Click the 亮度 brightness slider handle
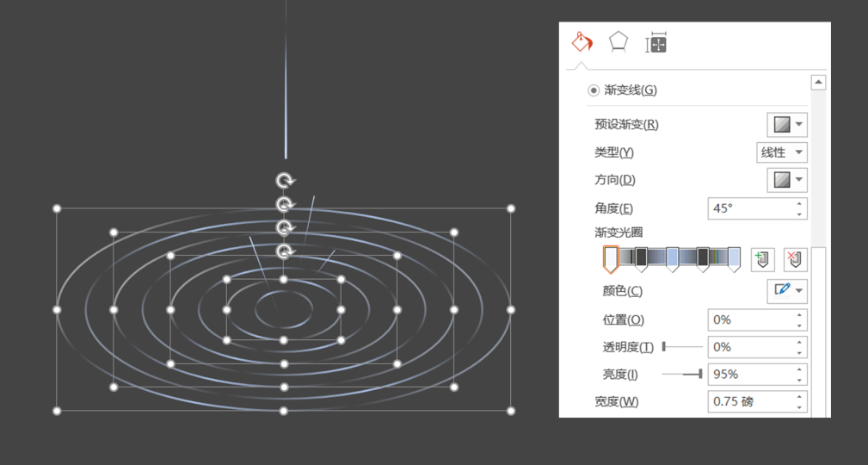This screenshot has height=465, width=868. pyautogui.click(x=700, y=374)
